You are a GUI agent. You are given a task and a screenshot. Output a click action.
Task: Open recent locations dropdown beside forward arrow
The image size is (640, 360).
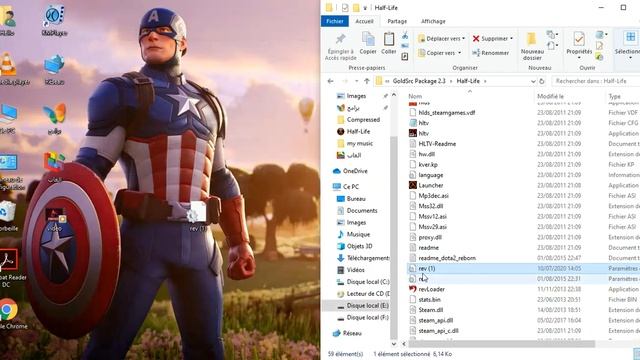356,81
